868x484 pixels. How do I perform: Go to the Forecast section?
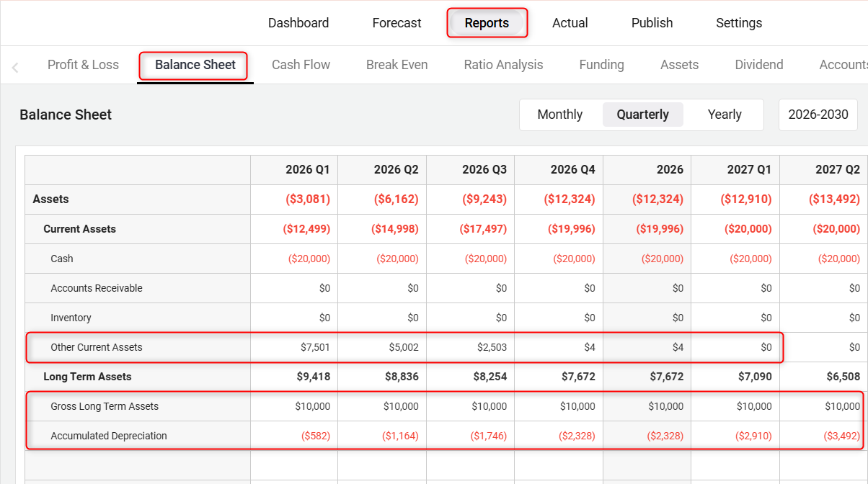[x=397, y=23]
